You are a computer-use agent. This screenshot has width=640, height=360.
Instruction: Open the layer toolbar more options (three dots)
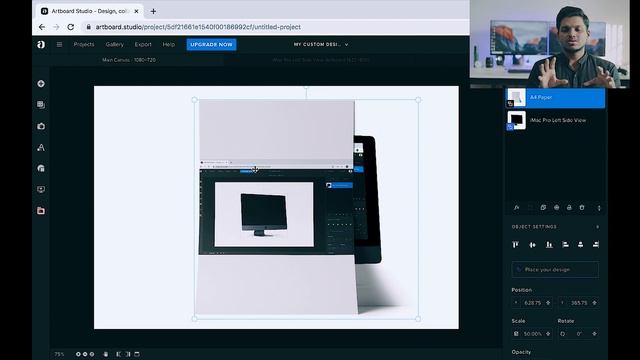pyautogui.click(x=599, y=208)
